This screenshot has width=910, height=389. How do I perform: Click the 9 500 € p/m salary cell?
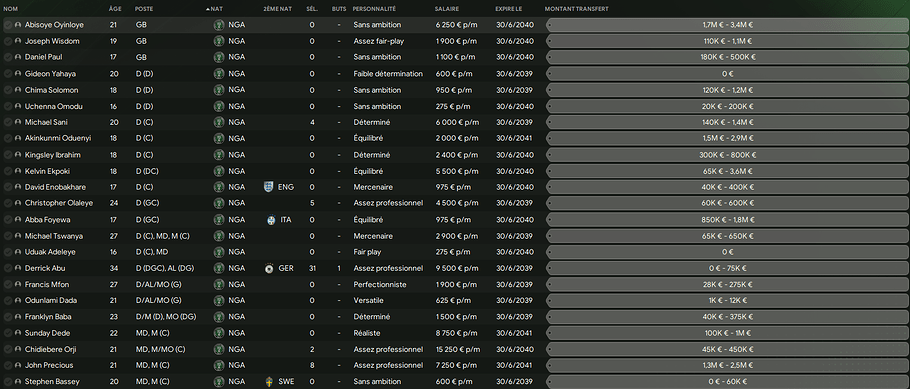click(x=456, y=268)
